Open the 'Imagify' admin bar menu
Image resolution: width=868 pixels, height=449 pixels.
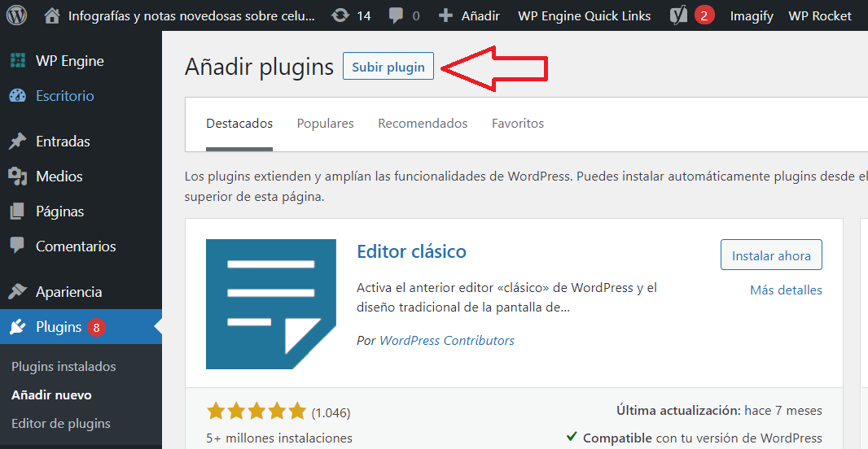[752, 16]
